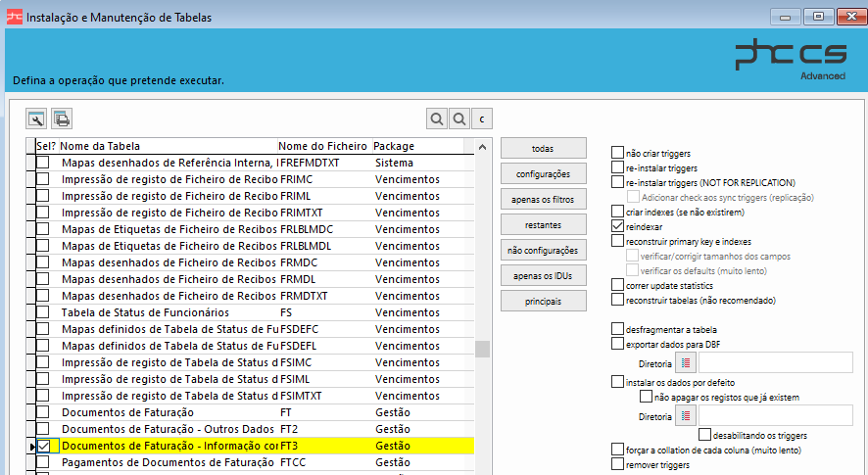Click the printer toolbar icon
This screenshot has width=868, height=475.
click(x=62, y=119)
